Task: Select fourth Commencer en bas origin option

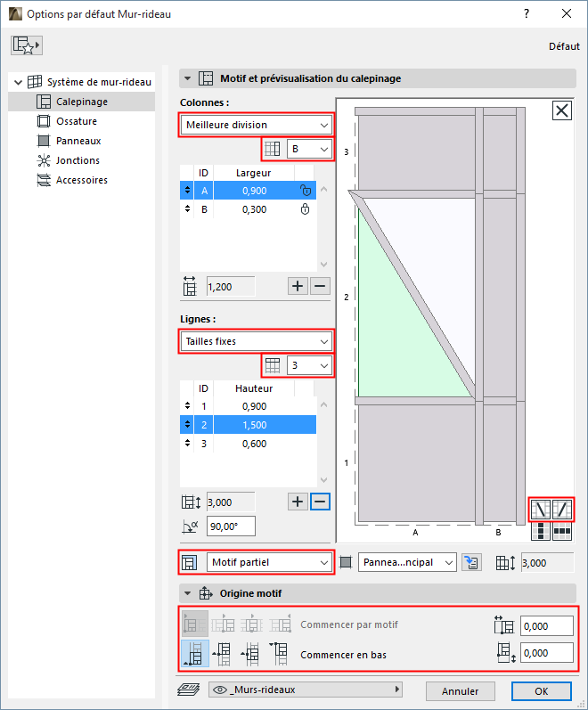Action: point(280,654)
